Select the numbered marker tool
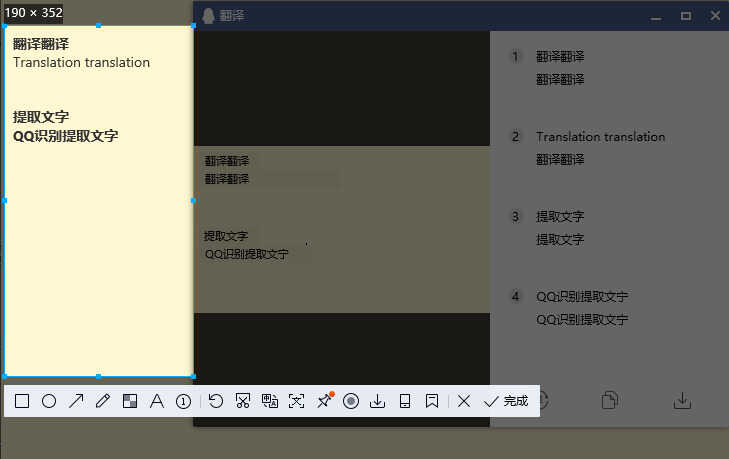The image size is (729, 459). (x=184, y=401)
